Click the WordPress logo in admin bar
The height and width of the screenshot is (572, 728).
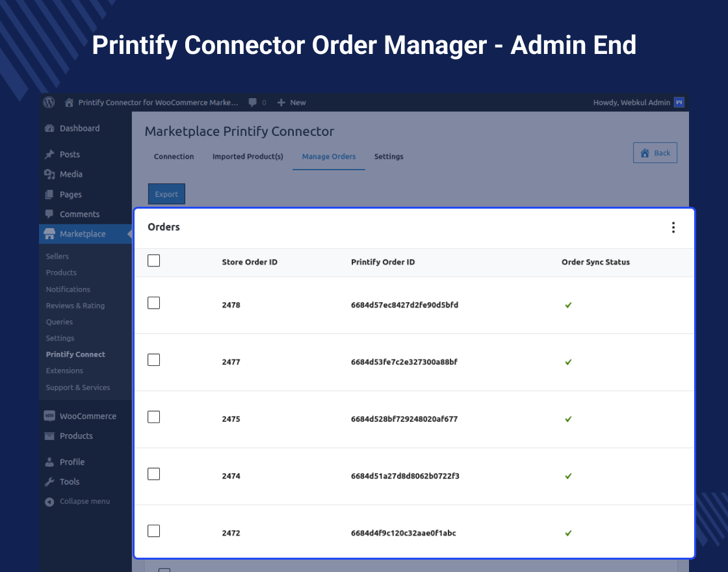pyautogui.click(x=49, y=102)
